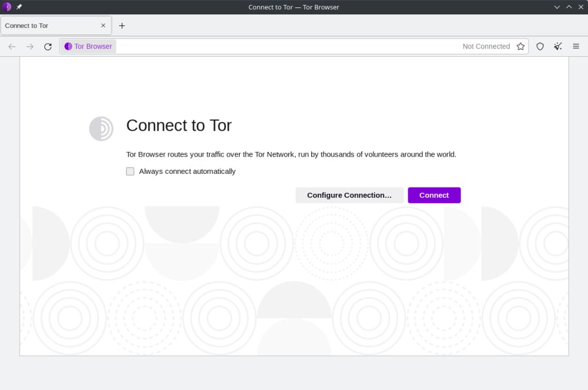Screen dimensions: 588x390
Task: Click the gray Tor onion logo
Action: pos(101,128)
